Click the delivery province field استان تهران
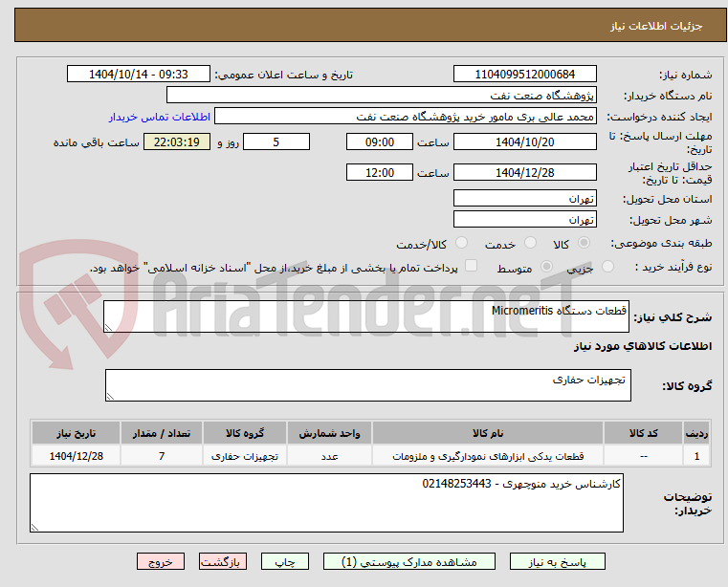 point(524,198)
